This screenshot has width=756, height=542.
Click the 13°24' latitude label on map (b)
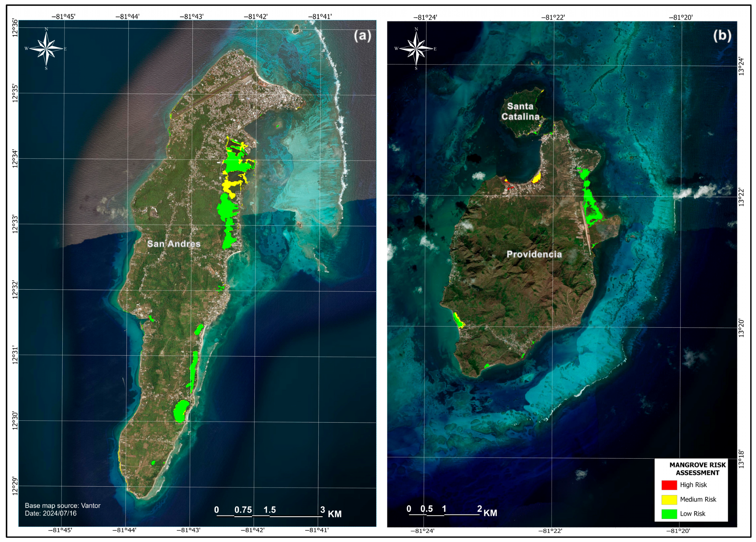coord(741,66)
